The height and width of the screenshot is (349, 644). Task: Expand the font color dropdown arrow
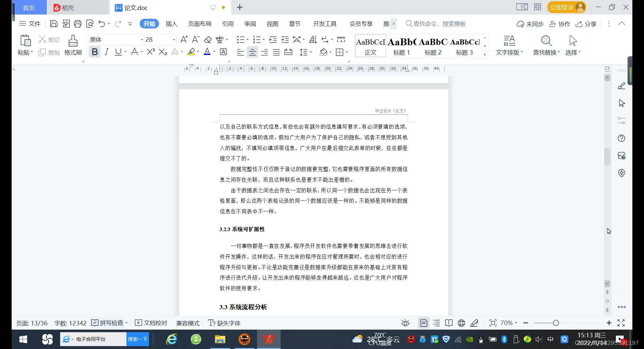tap(214, 52)
